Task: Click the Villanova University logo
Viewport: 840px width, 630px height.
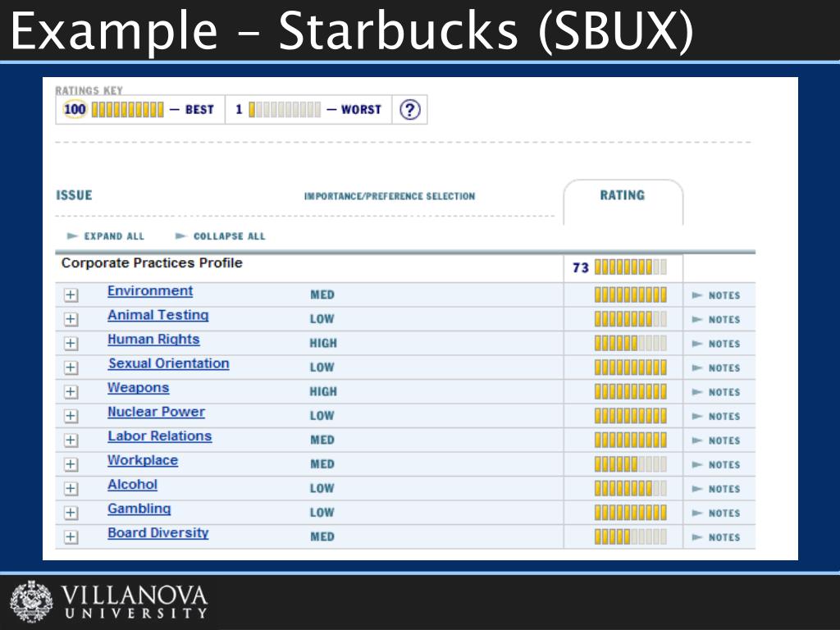Action: click(109, 601)
